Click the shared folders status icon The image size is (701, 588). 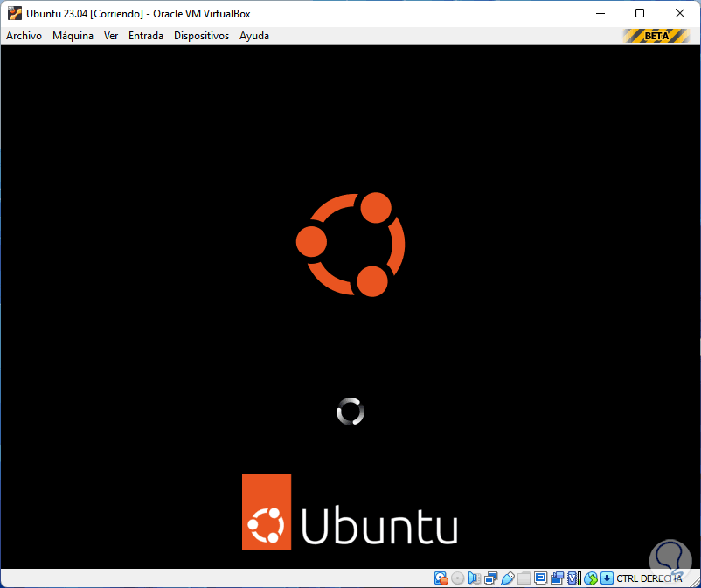click(524, 578)
